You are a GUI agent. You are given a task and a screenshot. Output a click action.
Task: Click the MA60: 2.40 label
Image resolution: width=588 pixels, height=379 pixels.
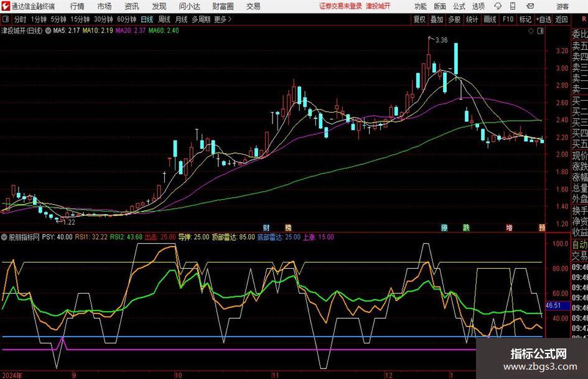point(164,30)
